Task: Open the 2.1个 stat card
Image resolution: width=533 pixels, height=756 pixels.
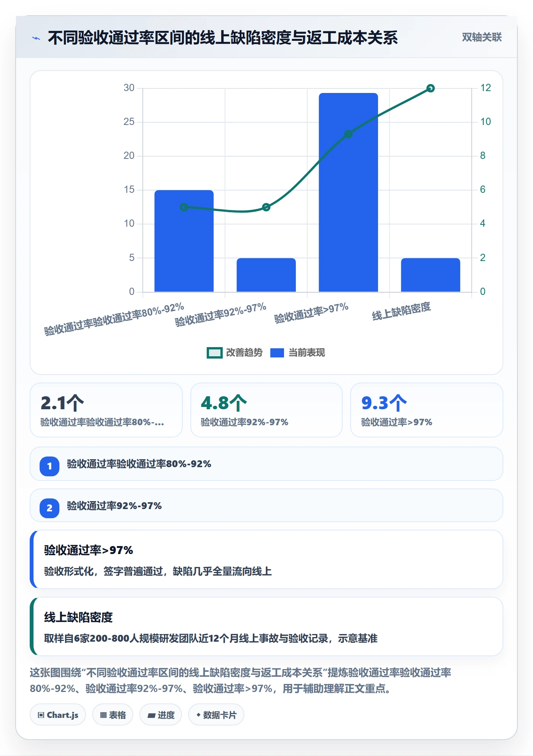Action: (106, 410)
